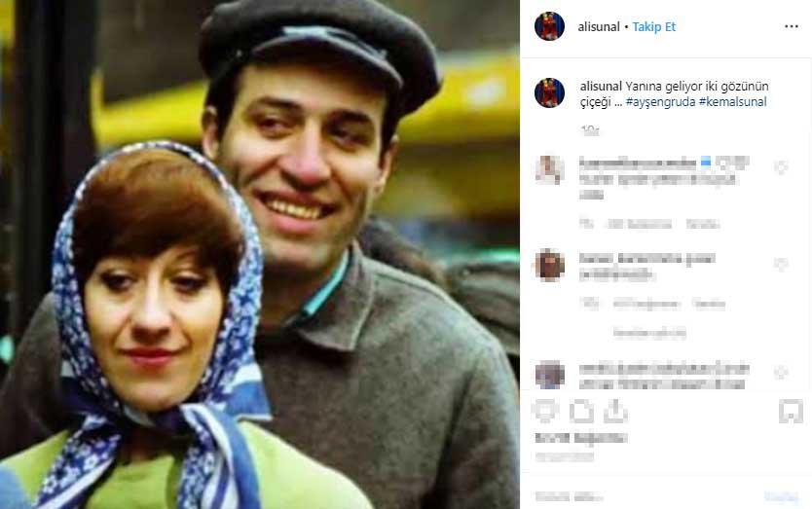Follow the account with Takip Et
The image size is (812, 509).
(x=654, y=27)
